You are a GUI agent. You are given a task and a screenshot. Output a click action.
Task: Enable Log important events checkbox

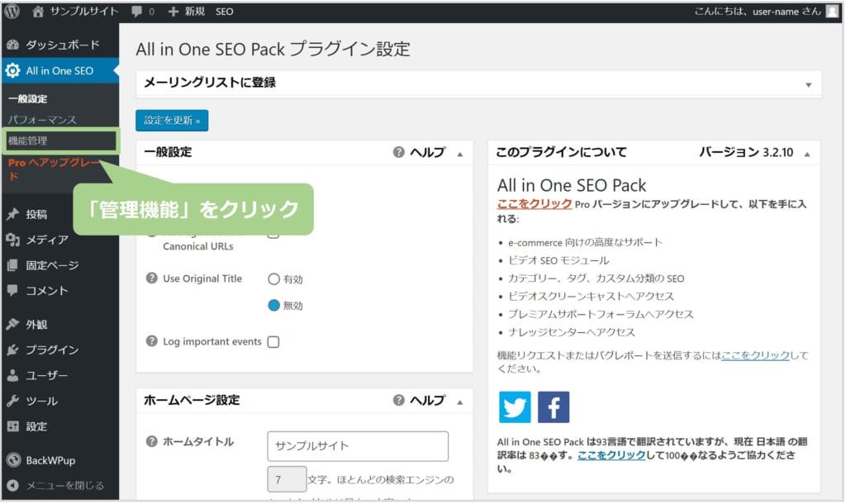click(273, 342)
